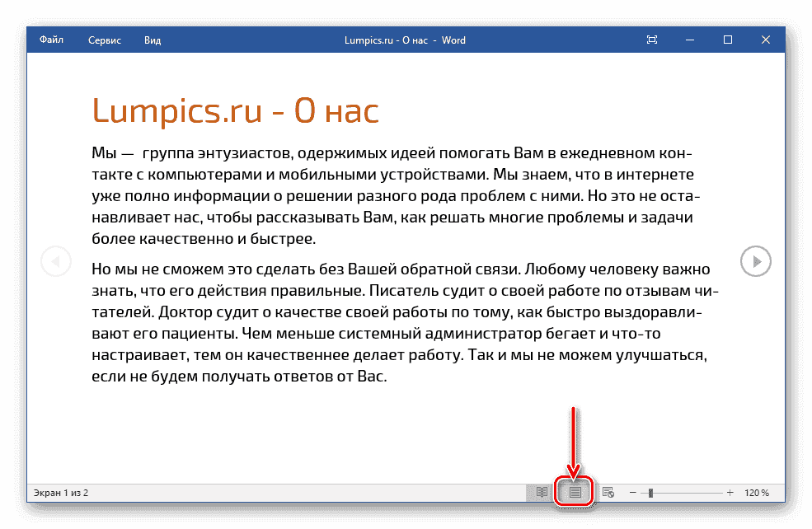
Task: Click the 120% zoom percentage
Action: click(x=759, y=491)
